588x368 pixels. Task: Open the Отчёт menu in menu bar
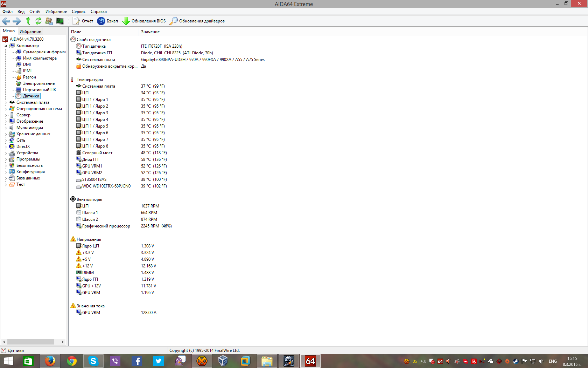[35, 12]
